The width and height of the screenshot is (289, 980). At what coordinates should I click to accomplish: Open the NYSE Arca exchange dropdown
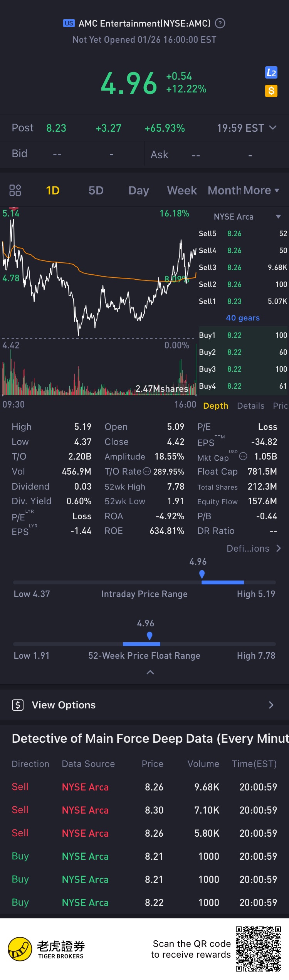(247, 217)
